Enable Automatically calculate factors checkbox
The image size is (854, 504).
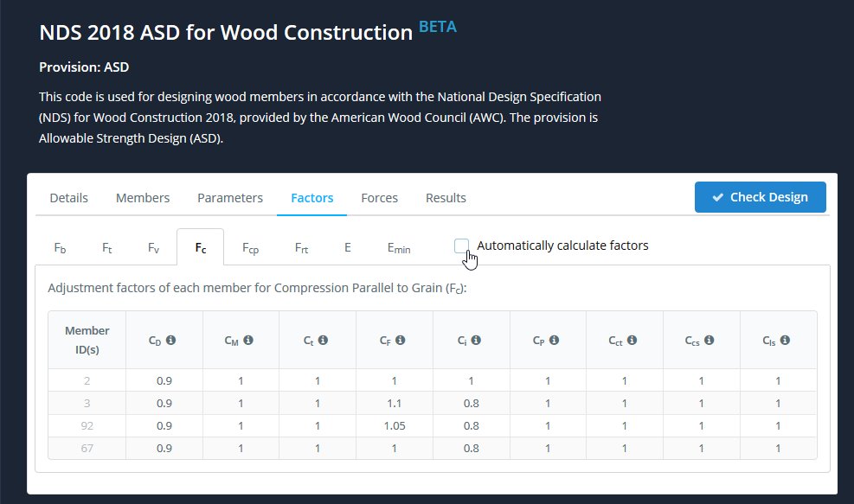(x=462, y=246)
